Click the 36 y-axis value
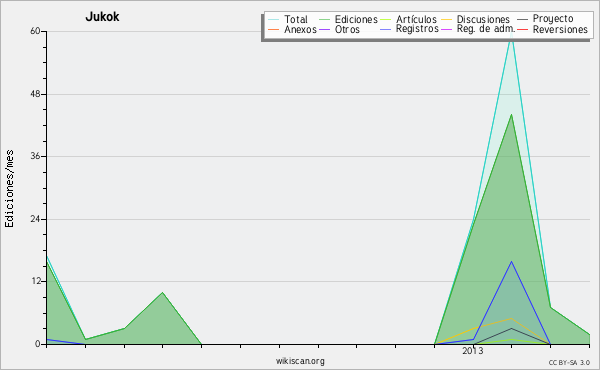 point(35,156)
